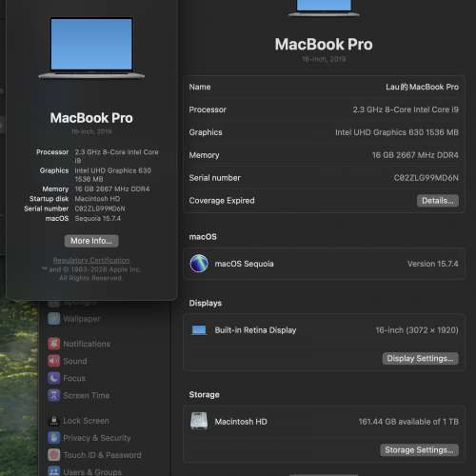Click Sequoia 15.7.4 in About window

point(97,218)
